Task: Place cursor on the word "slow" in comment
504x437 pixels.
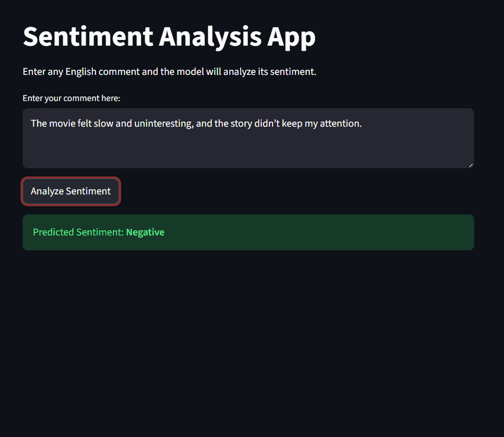Action: point(104,124)
